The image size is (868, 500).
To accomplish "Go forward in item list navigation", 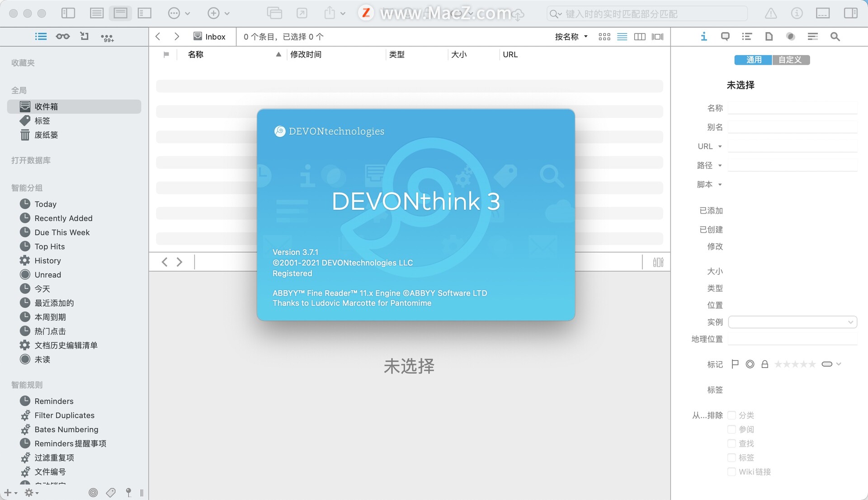I will click(177, 36).
